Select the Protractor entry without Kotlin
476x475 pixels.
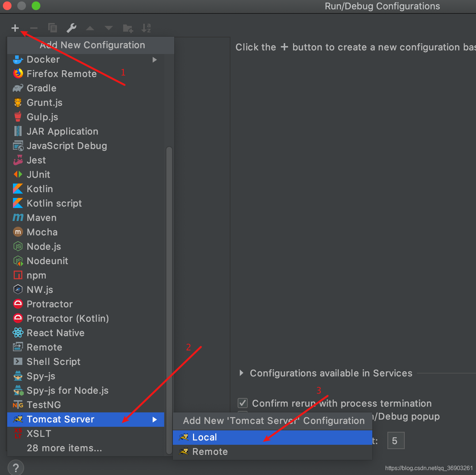pos(86,304)
